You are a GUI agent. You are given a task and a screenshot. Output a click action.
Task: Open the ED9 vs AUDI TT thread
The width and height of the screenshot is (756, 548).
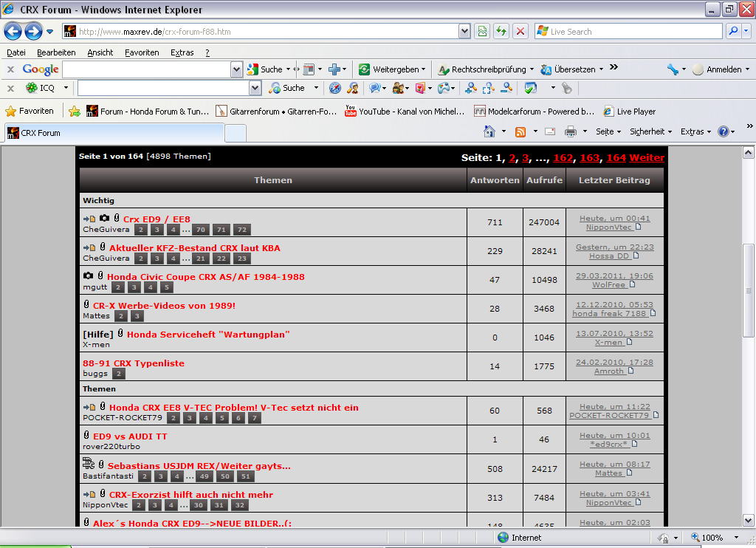pyautogui.click(x=130, y=436)
